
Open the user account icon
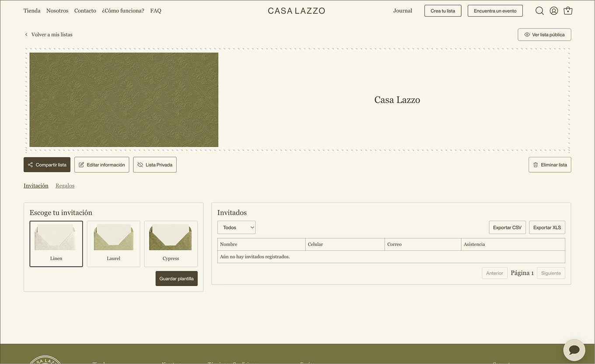click(x=554, y=11)
